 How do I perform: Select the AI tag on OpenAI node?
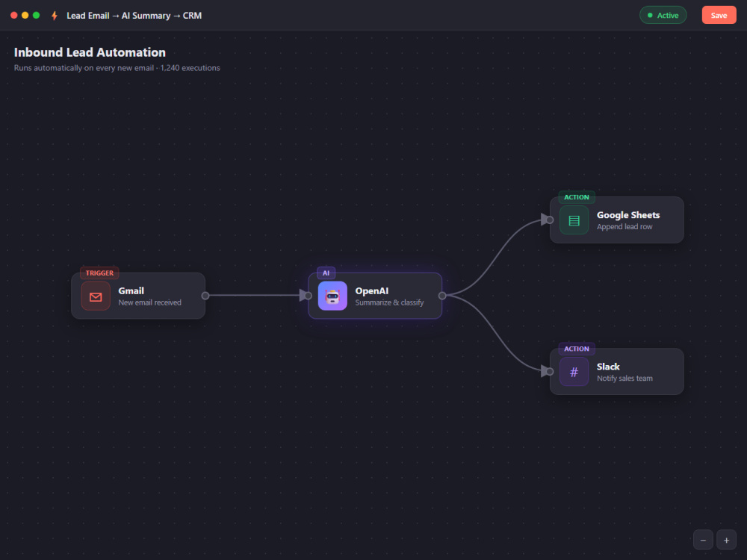326,273
